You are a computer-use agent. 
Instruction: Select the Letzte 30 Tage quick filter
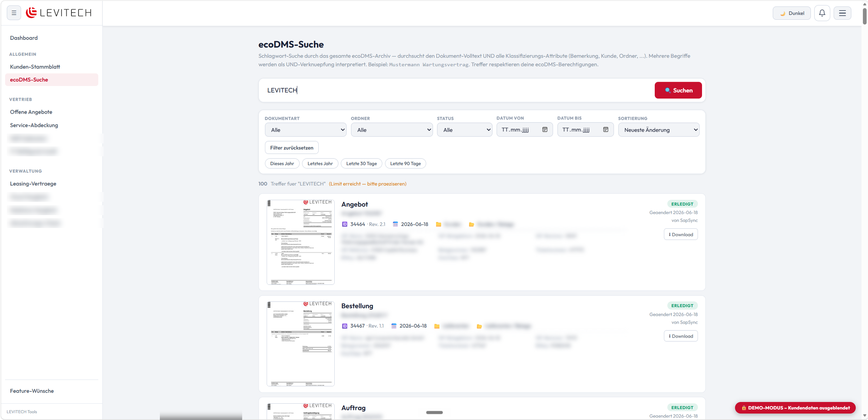click(362, 164)
